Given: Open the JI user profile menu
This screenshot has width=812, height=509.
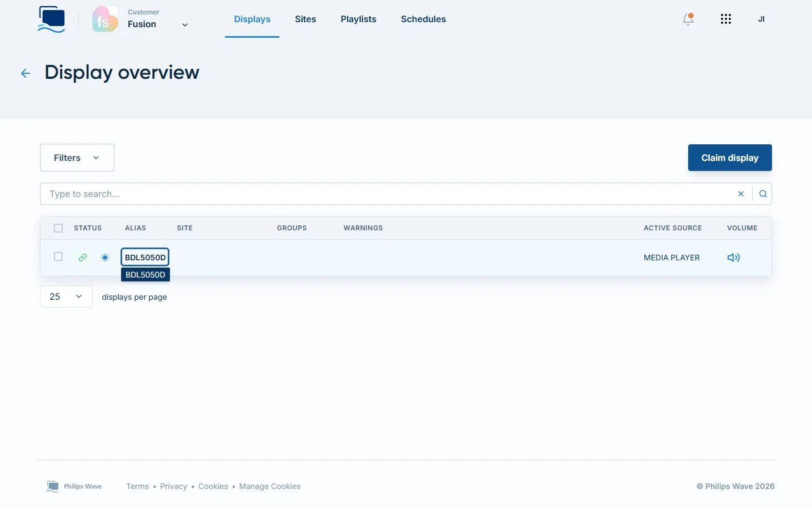Looking at the screenshot, I should pyautogui.click(x=761, y=19).
